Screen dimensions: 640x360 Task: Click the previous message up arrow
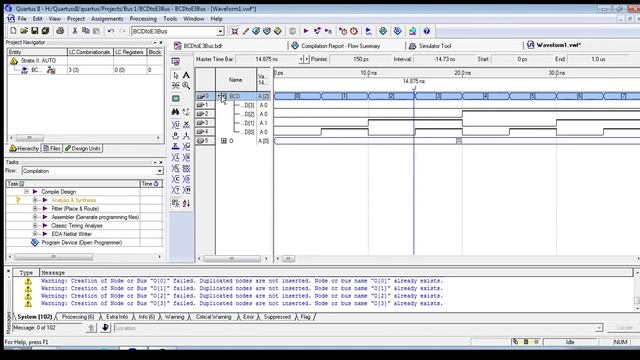[x=91, y=328]
